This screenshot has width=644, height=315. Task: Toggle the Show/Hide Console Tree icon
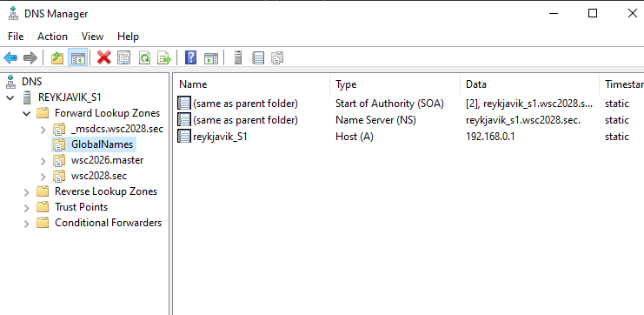click(77, 58)
